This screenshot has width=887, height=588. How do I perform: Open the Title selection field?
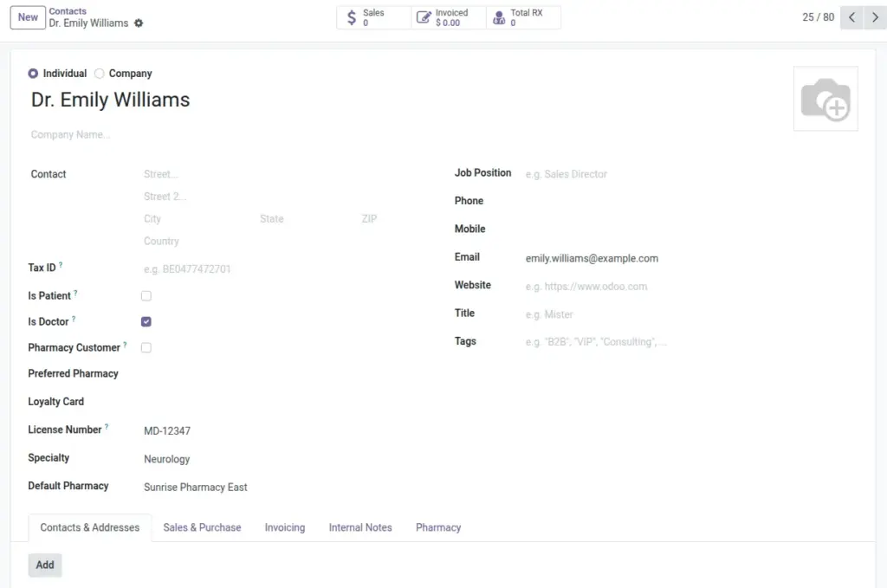coord(690,314)
